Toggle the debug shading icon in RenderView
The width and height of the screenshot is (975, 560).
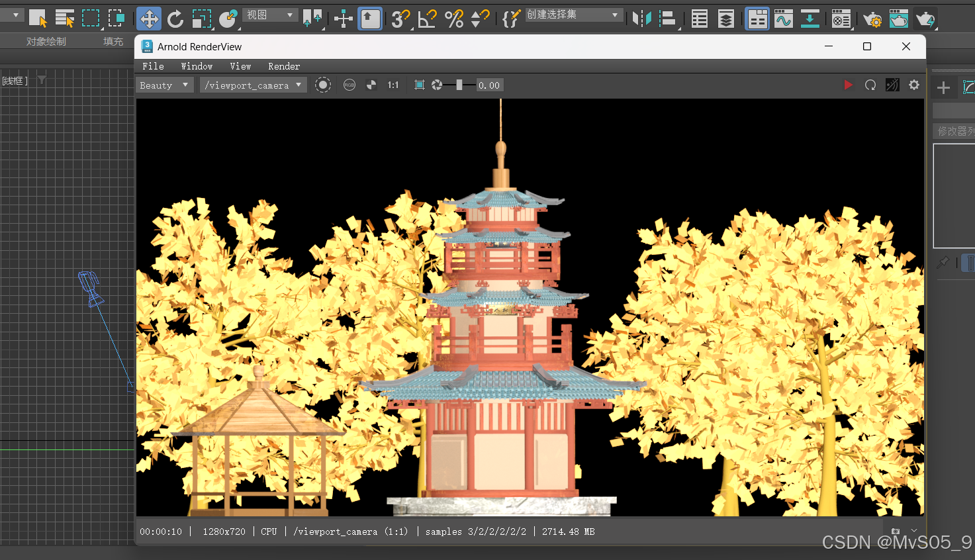892,85
